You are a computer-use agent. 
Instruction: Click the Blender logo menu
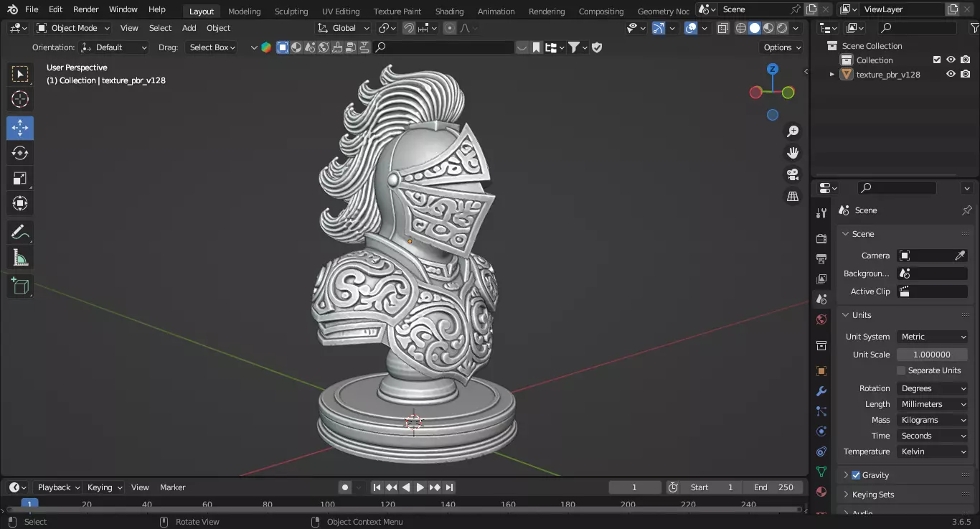tap(12, 9)
